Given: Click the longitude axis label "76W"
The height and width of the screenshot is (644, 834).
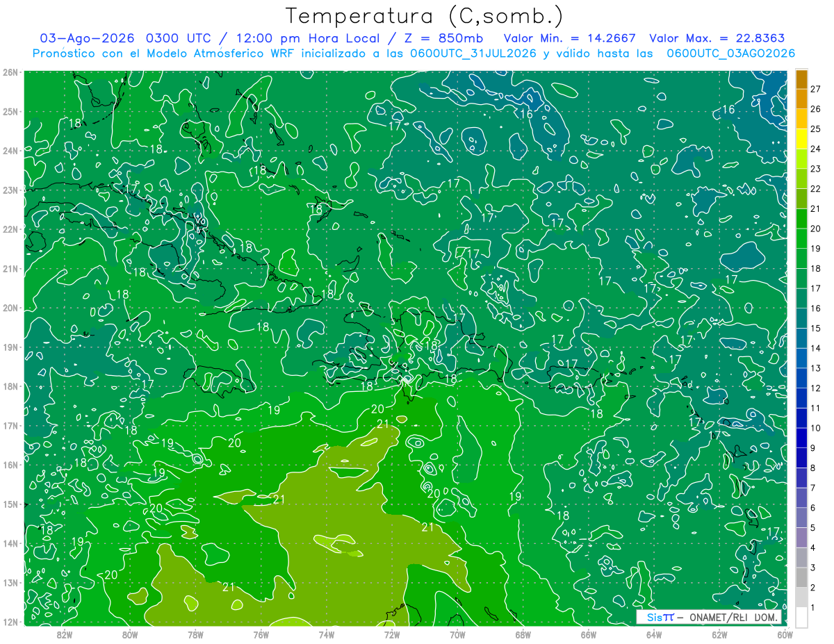Looking at the screenshot, I should pyautogui.click(x=261, y=634).
